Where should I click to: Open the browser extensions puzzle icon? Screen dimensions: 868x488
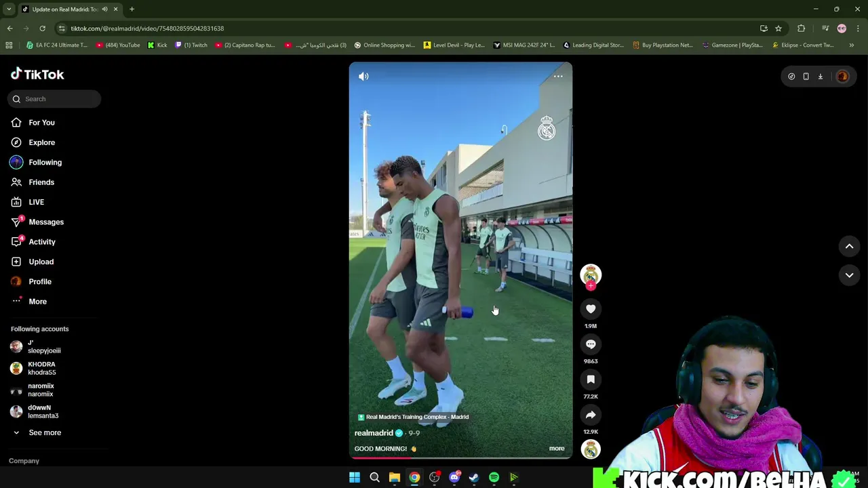point(802,28)
